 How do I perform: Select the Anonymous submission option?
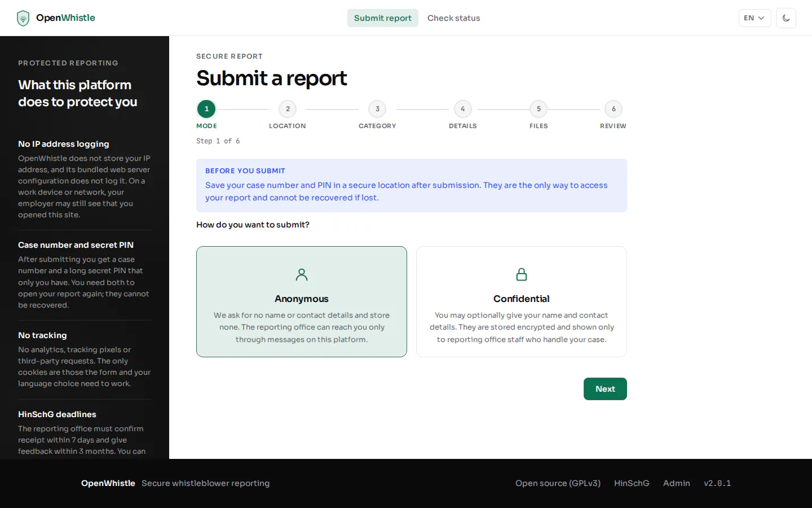point(302,301)
